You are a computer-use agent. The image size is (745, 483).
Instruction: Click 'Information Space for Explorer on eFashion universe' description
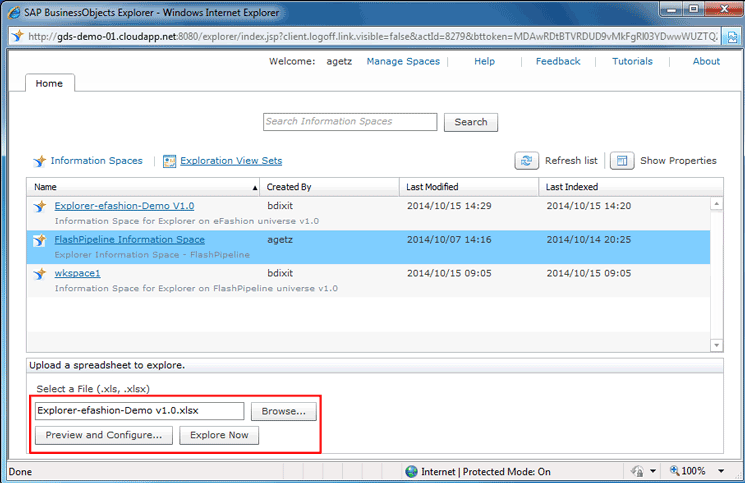pos(187,221)
